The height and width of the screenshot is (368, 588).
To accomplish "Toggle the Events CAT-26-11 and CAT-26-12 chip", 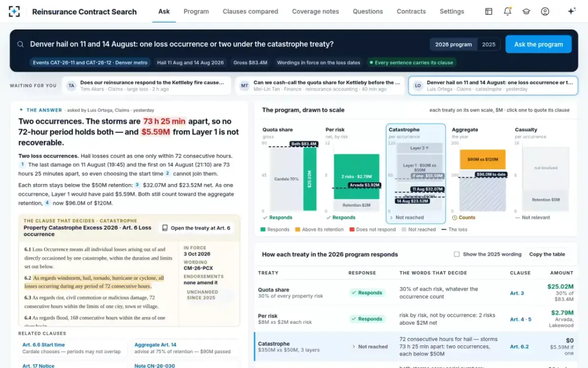I will 90,62.
